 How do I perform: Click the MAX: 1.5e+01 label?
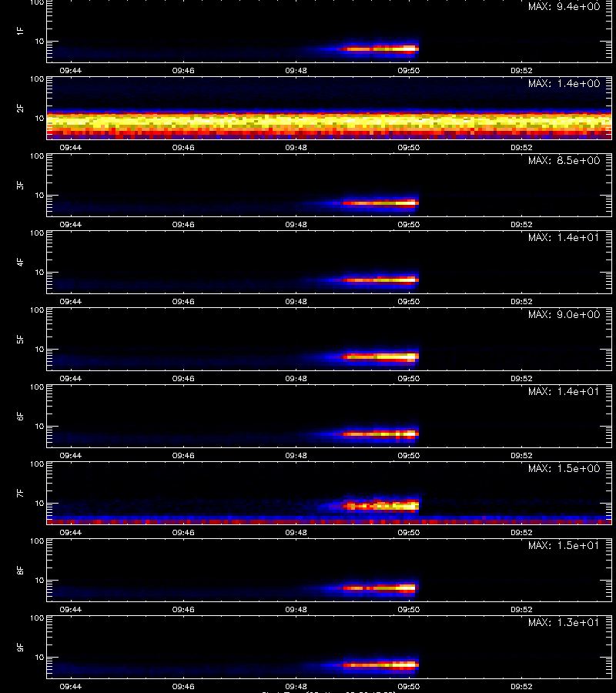coord(564,545)
